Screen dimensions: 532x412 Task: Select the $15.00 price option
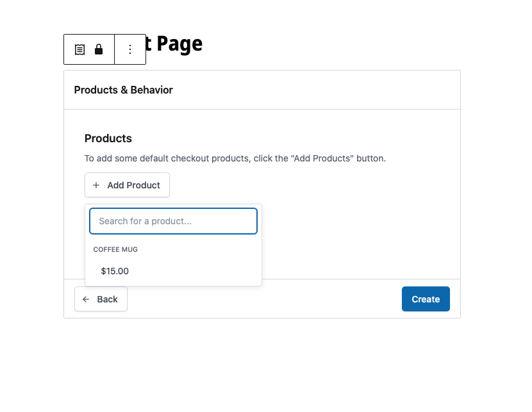(115, 271)
